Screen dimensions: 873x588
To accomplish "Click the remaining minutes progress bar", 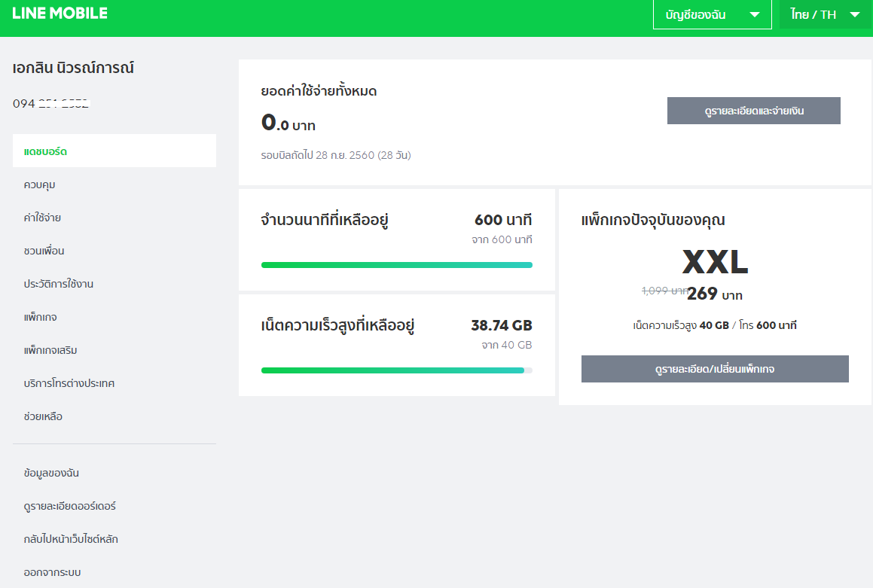I will (397, 265).
